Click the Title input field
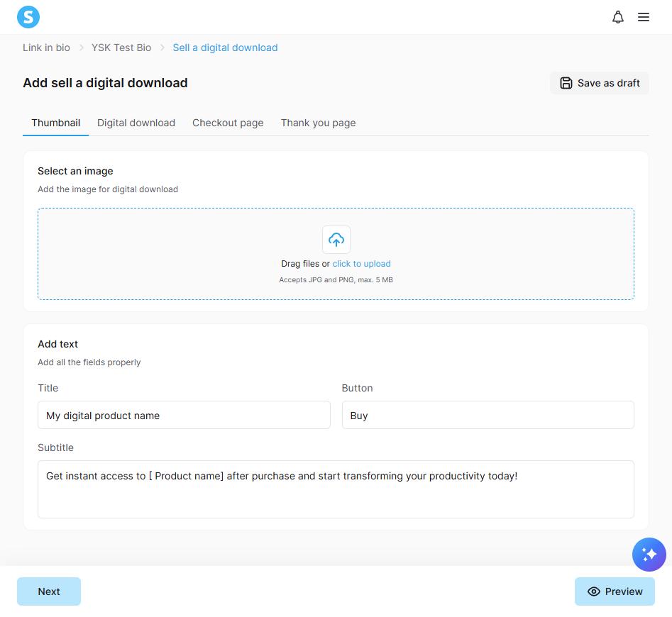 tap(184, 415)
